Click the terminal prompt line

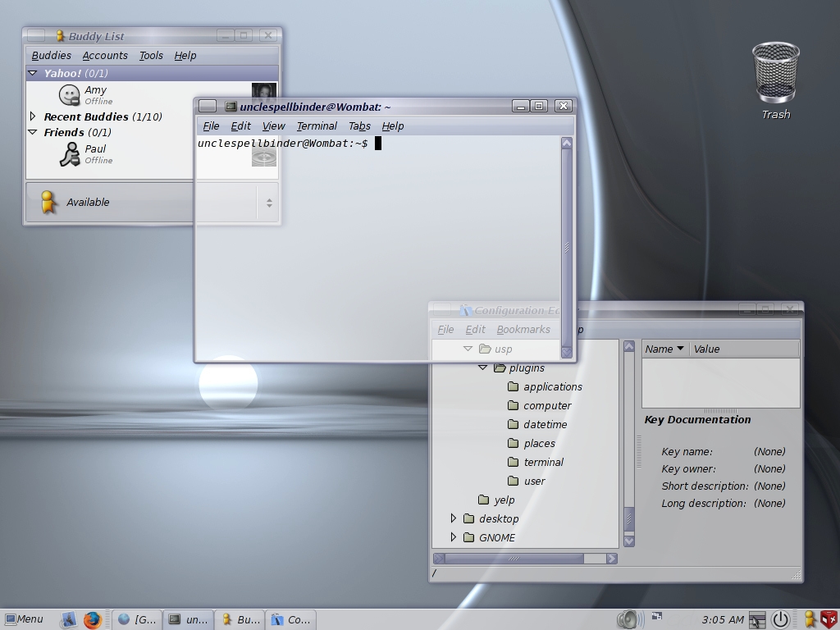[x=290, y=143]
